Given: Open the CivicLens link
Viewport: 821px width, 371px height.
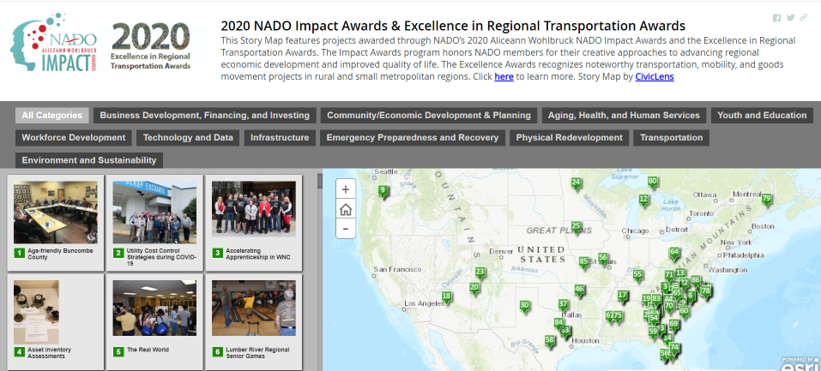Looking at the screenshot, I should pyautogui.click(x=654, y=77).
